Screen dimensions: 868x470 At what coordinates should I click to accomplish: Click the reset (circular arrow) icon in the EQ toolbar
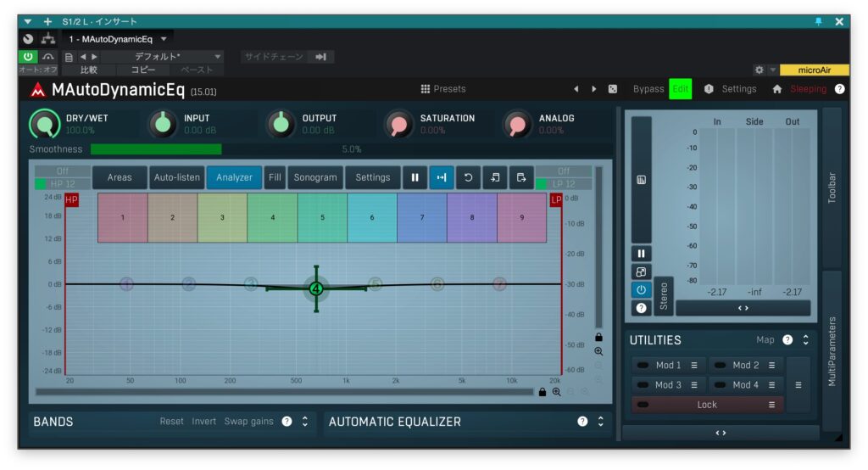(468, 177)
